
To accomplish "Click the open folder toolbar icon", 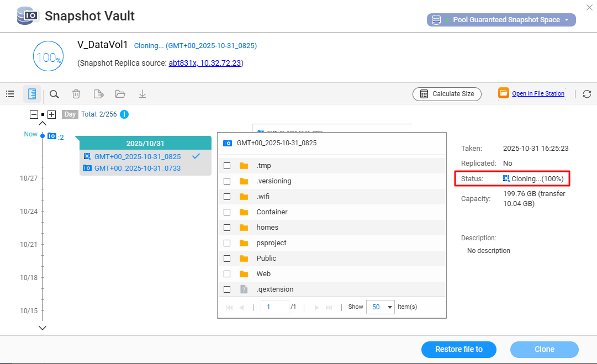I will pyautogui.click(x=120, y=94).
